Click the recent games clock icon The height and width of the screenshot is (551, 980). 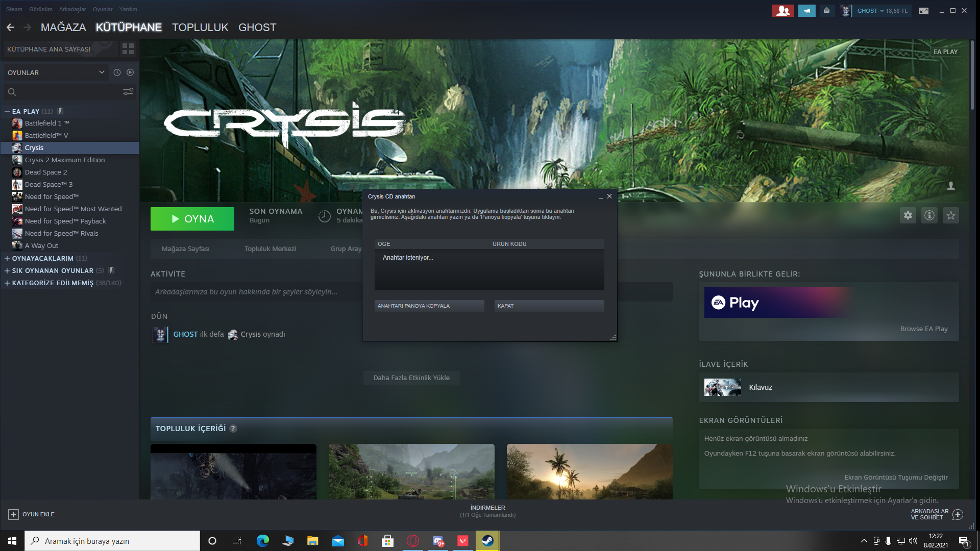click(117, 72)
